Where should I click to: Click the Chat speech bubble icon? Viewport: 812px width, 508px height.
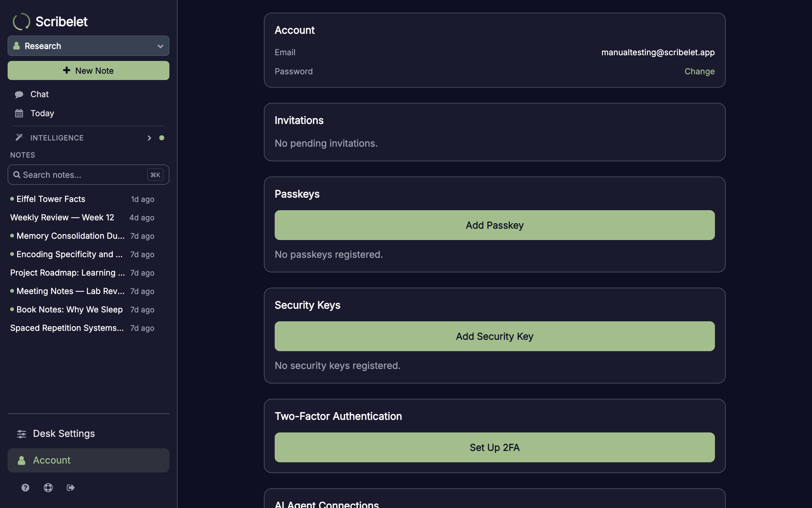coord(19,94)
